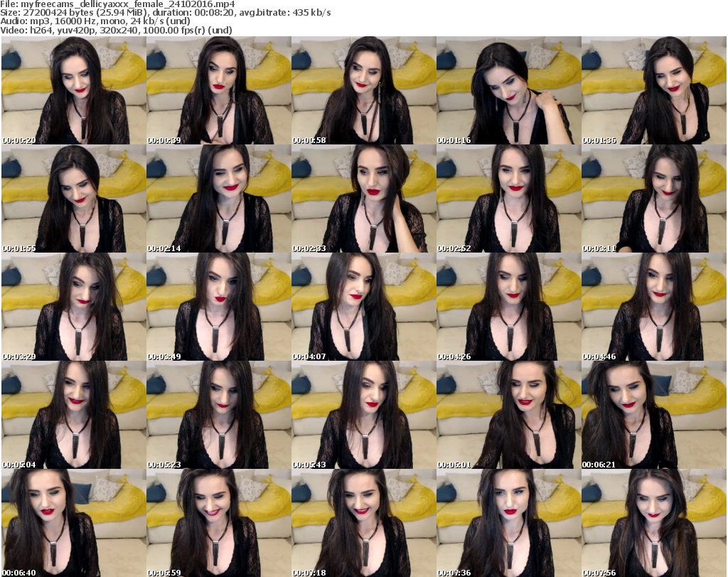Select the thumbnail stamped 00:00:20

(74, 90)
